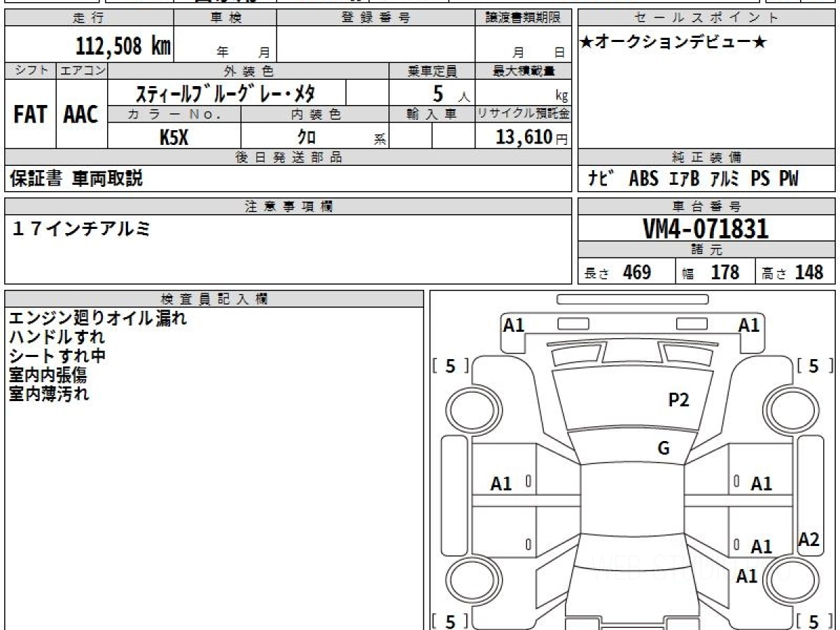Click the エンジン廻りオイル漏れ inspector note
The height and width of the screenshot is (630, 840).
(x=98, y=318)
